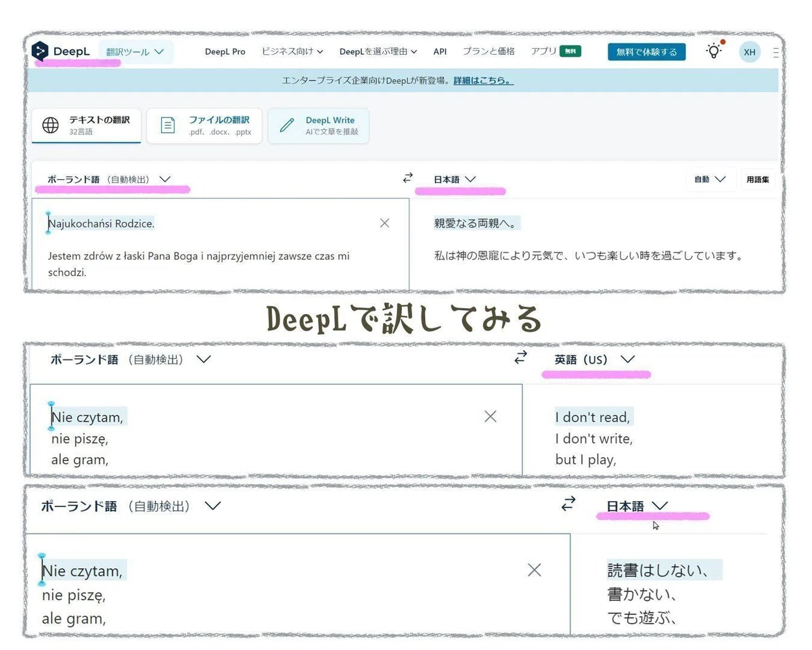Click into source text starting Najukochańsi Rodzice
The width and height of the screenshot is (812, 650).
coord(101,223)
